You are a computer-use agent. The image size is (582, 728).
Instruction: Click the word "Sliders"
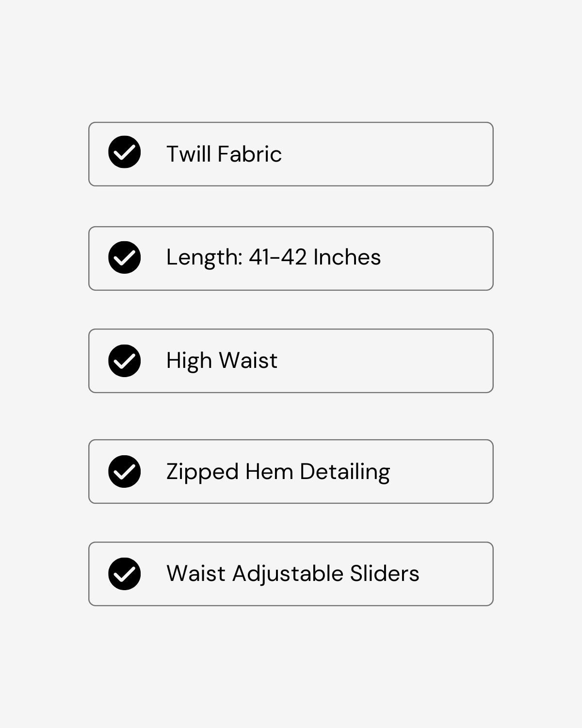coord(385,574)
